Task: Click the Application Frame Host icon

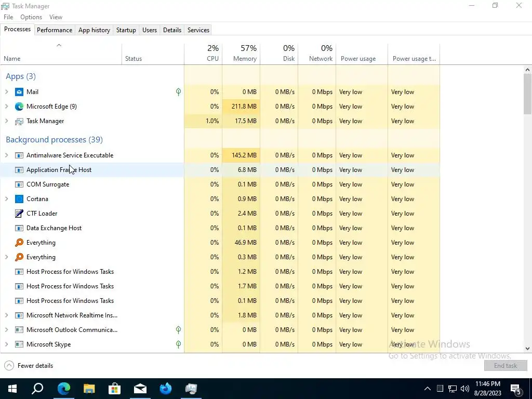Action: [19, 170]
